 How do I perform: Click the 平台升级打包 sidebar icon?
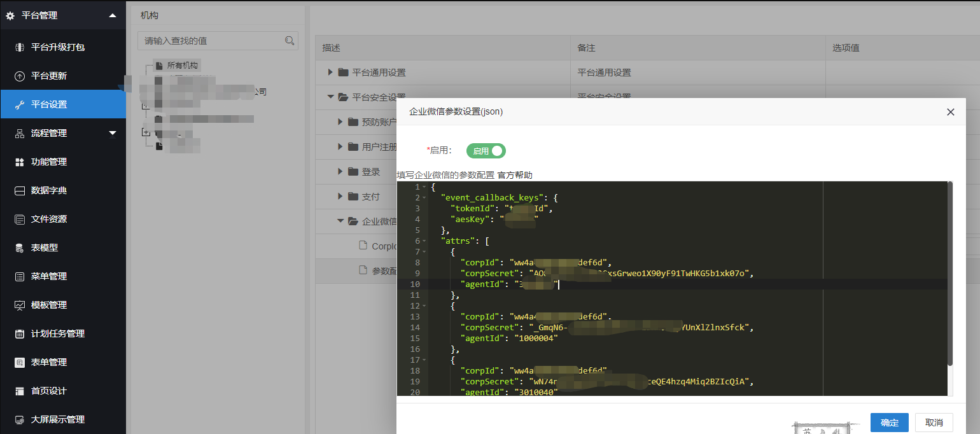click(19, 47)
